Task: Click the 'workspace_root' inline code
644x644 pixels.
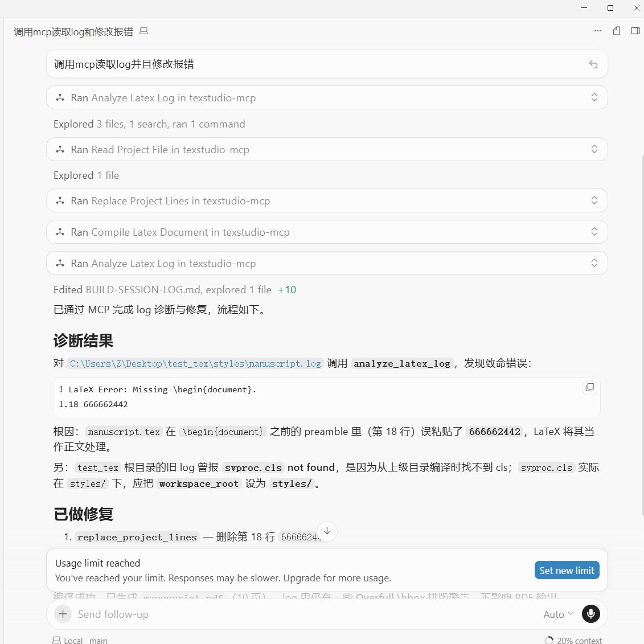Action: pyautogui.click(x=199, y=483)
